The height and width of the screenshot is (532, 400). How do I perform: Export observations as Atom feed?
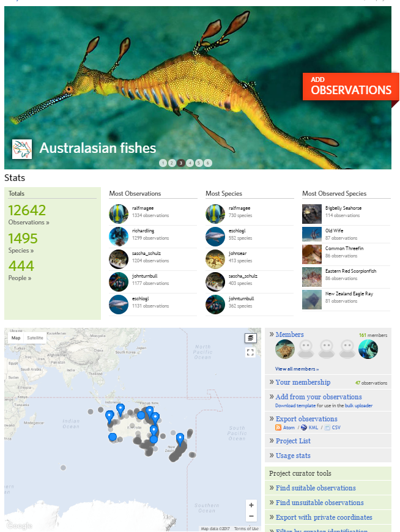click(x=289, y=427)
